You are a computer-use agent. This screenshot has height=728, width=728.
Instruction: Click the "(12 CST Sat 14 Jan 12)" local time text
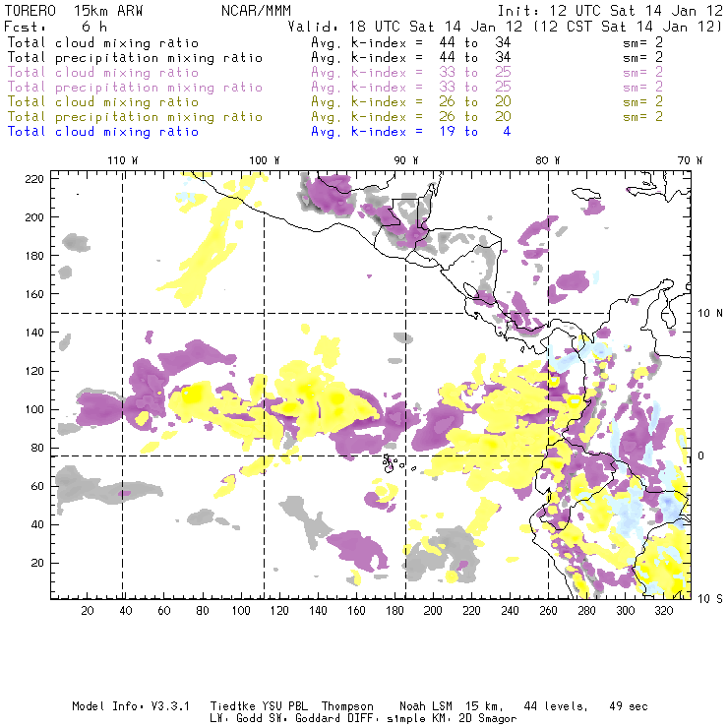628,27
